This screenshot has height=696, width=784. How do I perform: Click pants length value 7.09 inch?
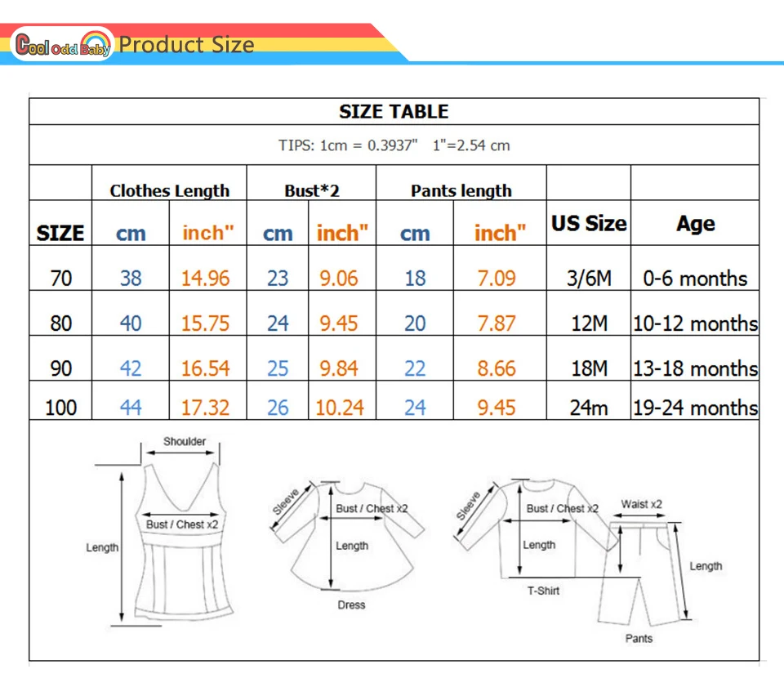point(496,278)
